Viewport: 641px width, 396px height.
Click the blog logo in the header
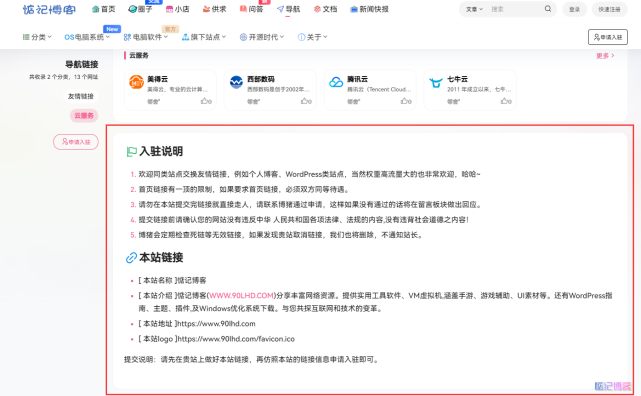(49, 9)
